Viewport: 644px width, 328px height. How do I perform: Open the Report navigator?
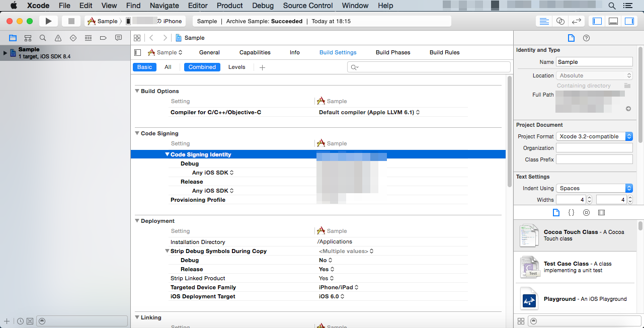(x=118, y=38)
